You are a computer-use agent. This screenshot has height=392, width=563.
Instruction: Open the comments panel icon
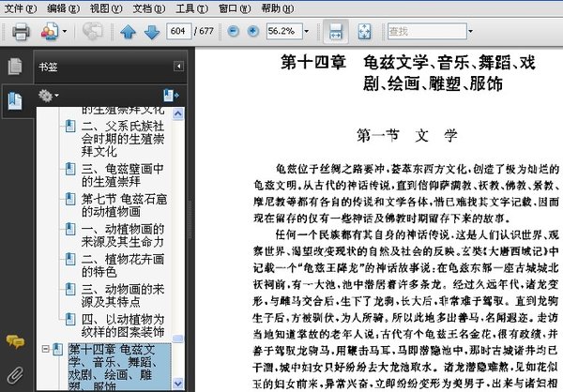point(15,341)
